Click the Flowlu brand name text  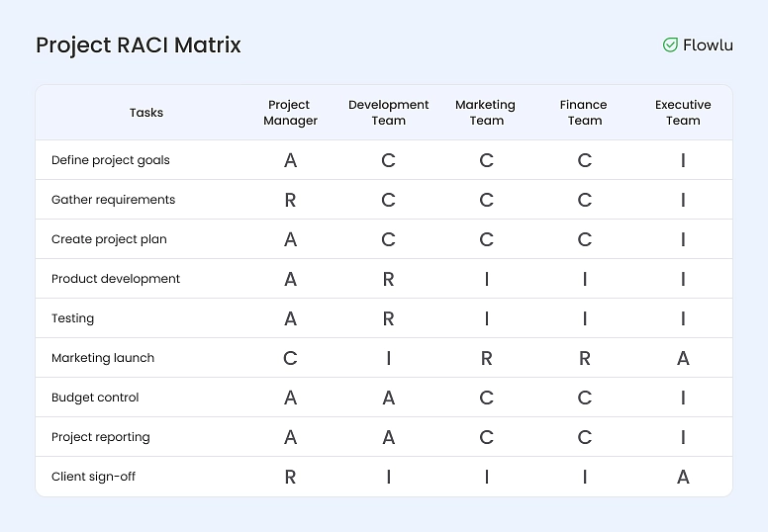pyautogui.click(x=708, y=44)
